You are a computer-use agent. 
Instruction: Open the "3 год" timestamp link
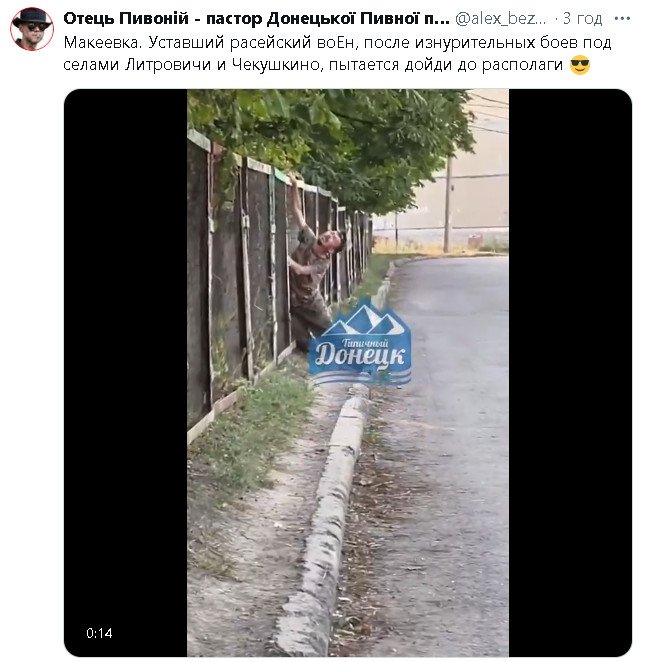click(x=582, y=19)
